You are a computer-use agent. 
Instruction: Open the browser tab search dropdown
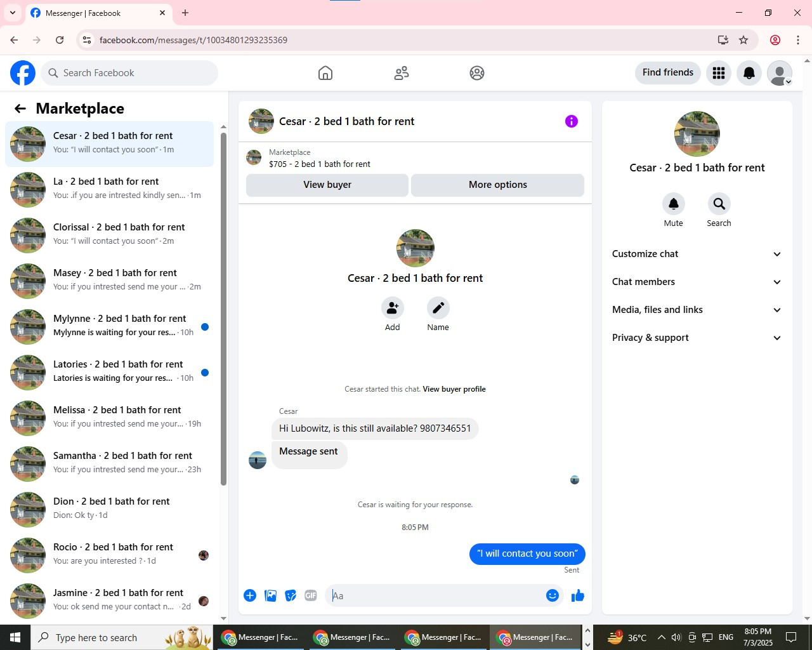click(x=13, y=13)
